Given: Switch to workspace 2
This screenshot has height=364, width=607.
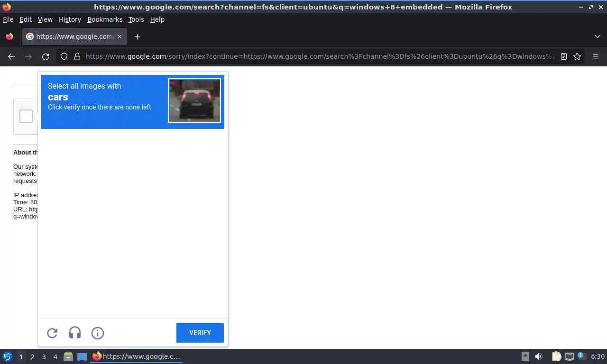Looking at the screenshot, I should pos(32,357).
